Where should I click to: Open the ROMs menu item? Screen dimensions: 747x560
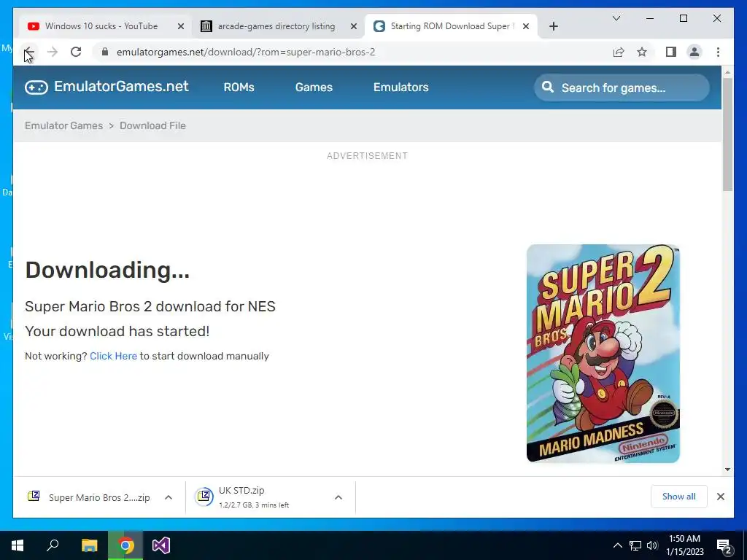click(x=239, y=87)
